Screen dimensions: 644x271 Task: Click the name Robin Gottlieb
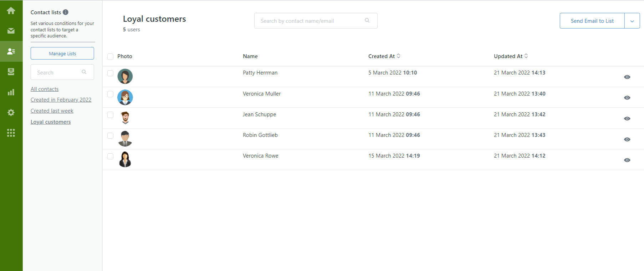pos(260,135)
